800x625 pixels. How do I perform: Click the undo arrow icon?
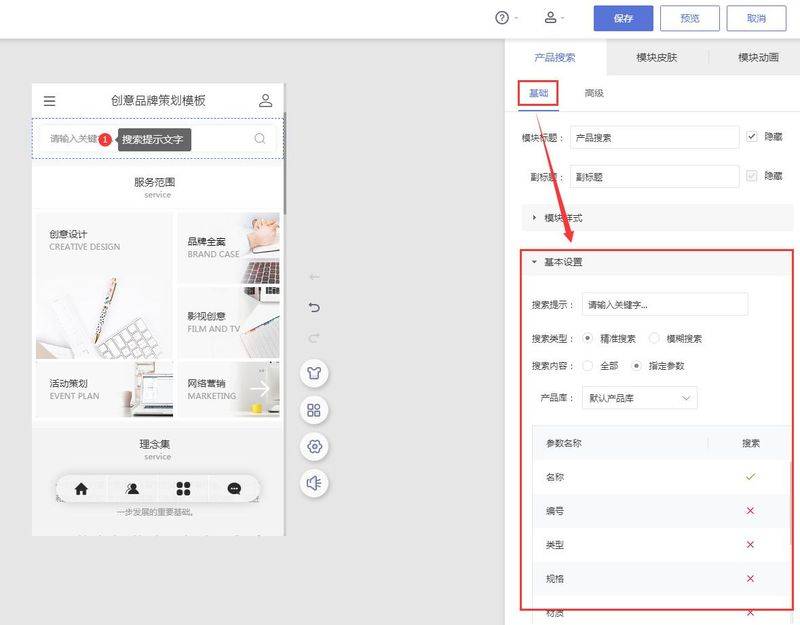tap(315, 307)
